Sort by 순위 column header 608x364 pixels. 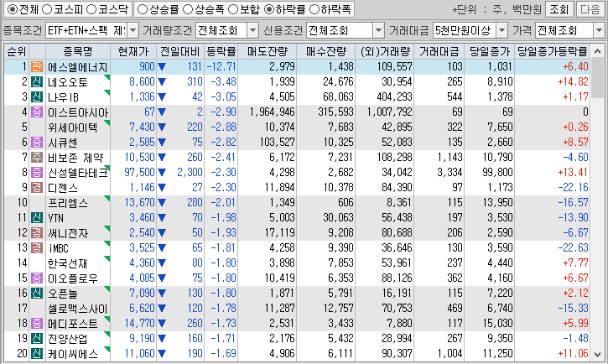pos(17,51)
